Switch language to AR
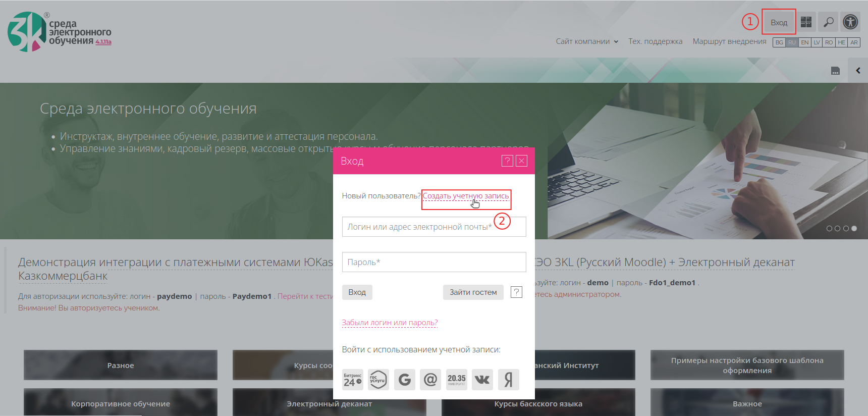 [x=854, y=42]
